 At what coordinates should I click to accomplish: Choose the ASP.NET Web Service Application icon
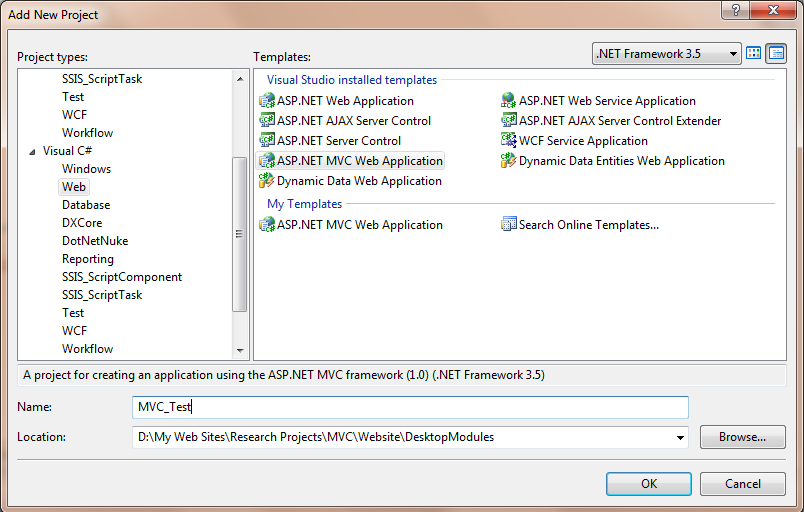click(508, 100)
